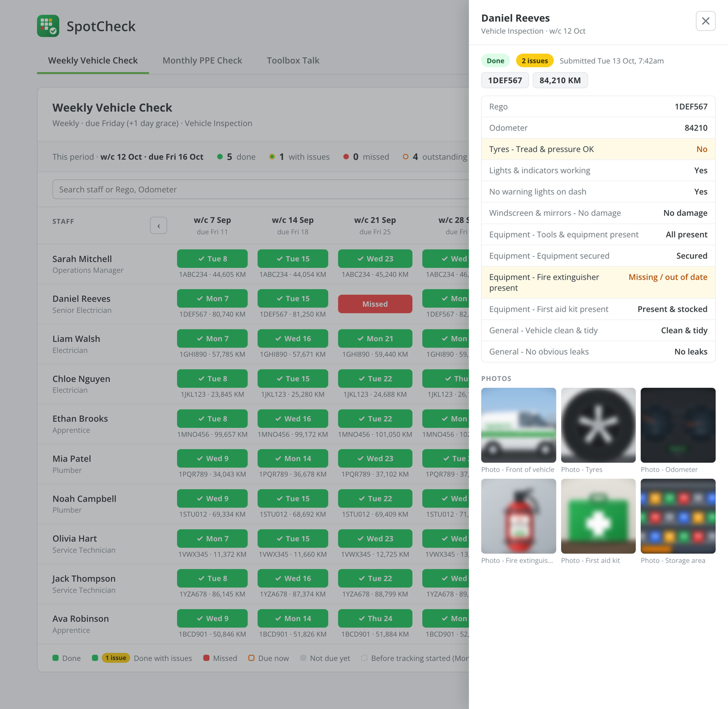Open Chloe Nguyen's Tue 22 check
The width and height of the screenshot is (728, 709).
click(x=375, y=379)
